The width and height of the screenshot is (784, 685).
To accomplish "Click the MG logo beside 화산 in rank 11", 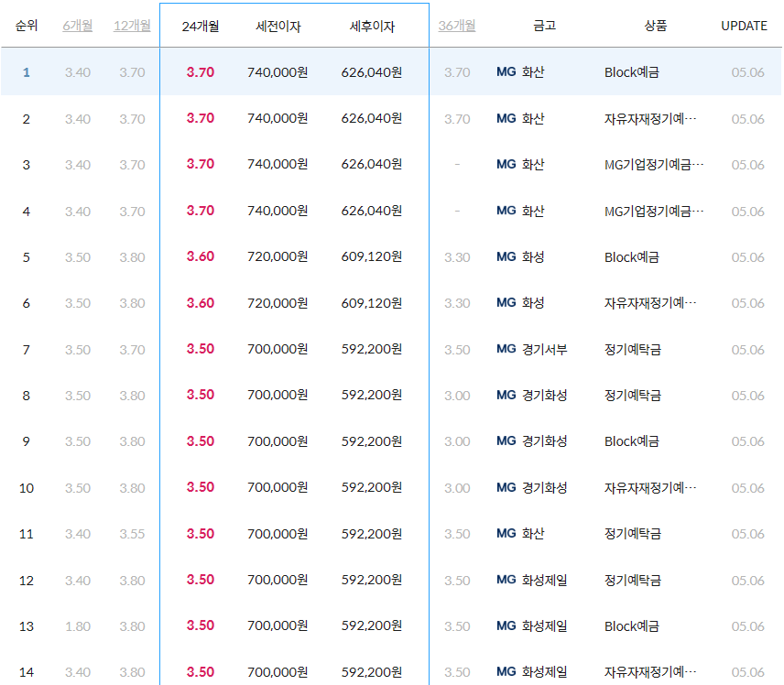I will (x=505, y=534).
